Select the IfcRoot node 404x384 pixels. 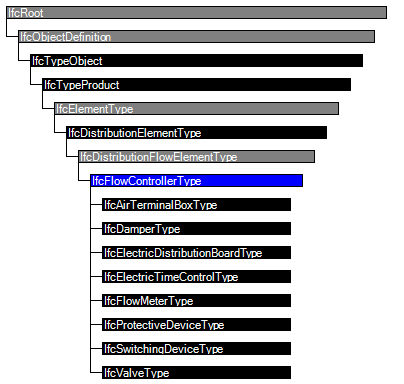[196, 13]
